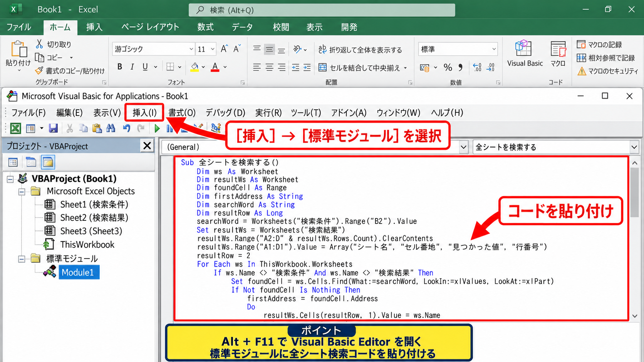Screen dimensions: 644x362
Task: Decrease font size with the small A icon
Action: (x=236, y=49)
